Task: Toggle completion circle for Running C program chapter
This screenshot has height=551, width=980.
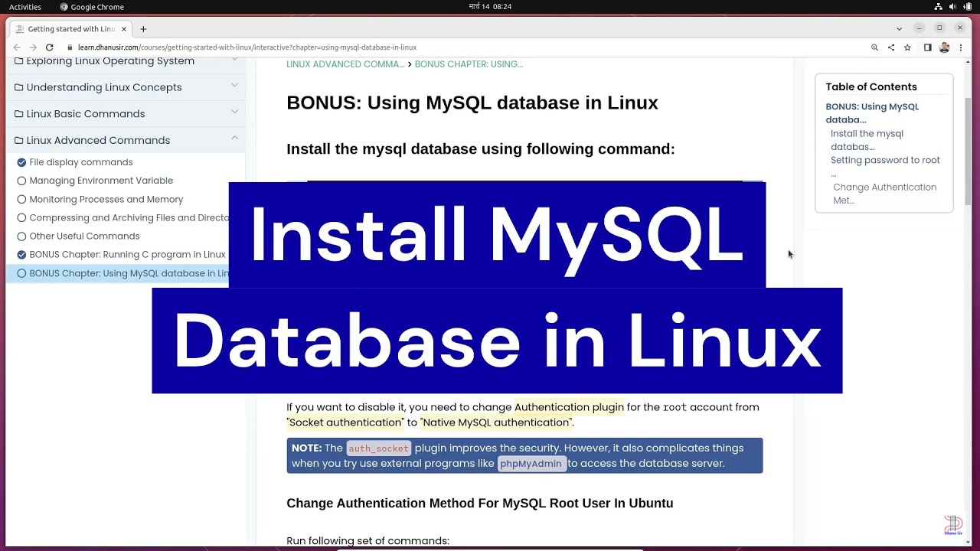Action: (x=21, y=255)
